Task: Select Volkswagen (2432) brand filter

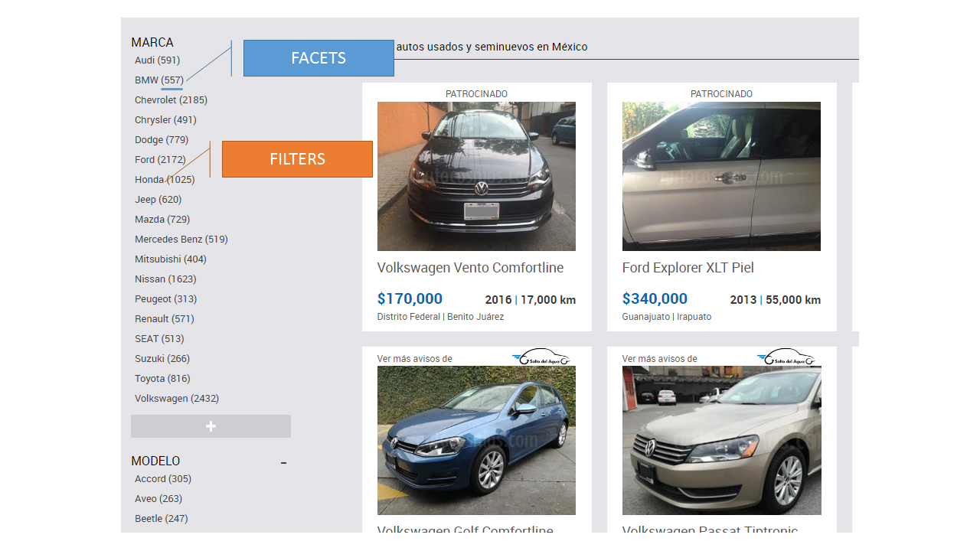Action: click(x=177, y=399)
